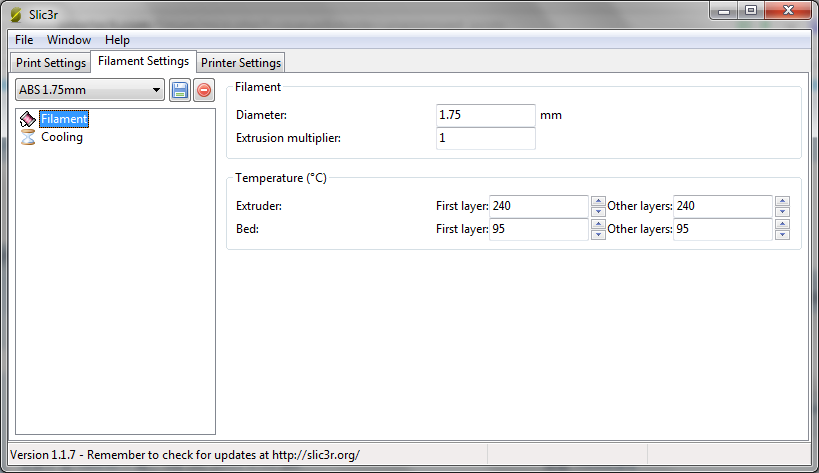The height and width of the screenshot is (473, 819).
Task: Maximize the Slic3r window
Action: click(x=751, y=10)
